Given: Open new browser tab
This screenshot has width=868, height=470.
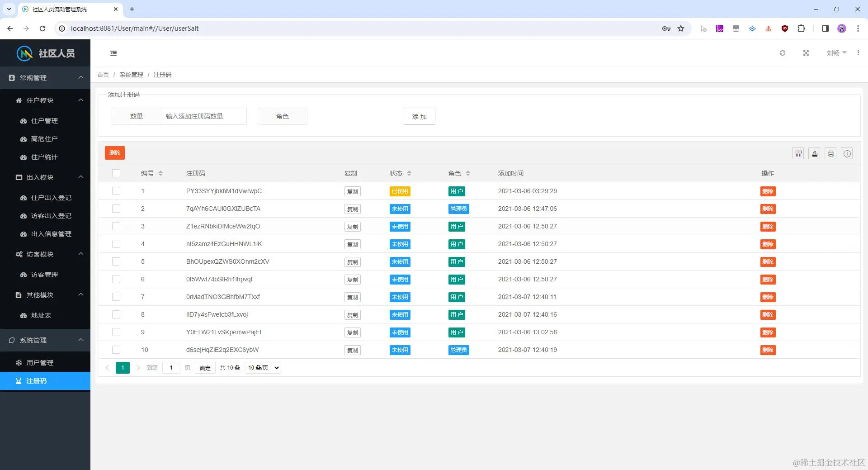Looking at the screenshot, I should [132, 9].
